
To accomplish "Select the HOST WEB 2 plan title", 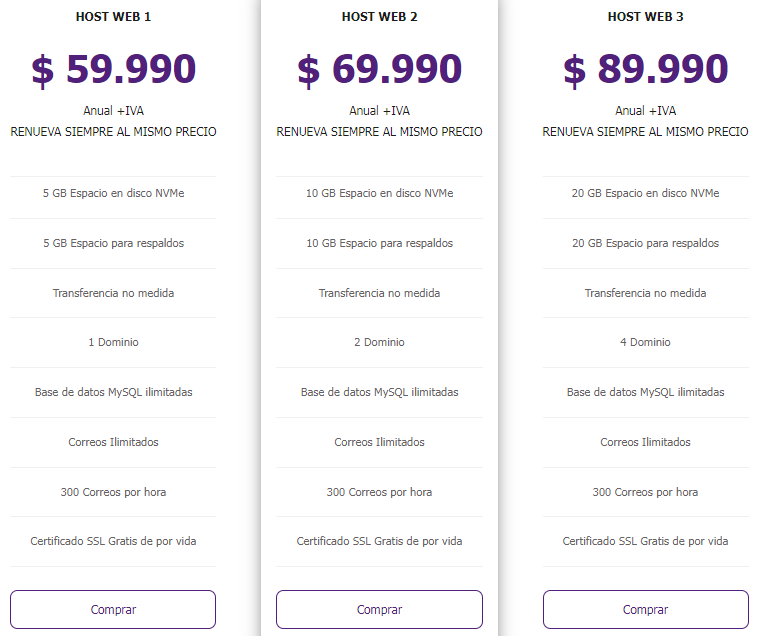I will click(380, 17).
